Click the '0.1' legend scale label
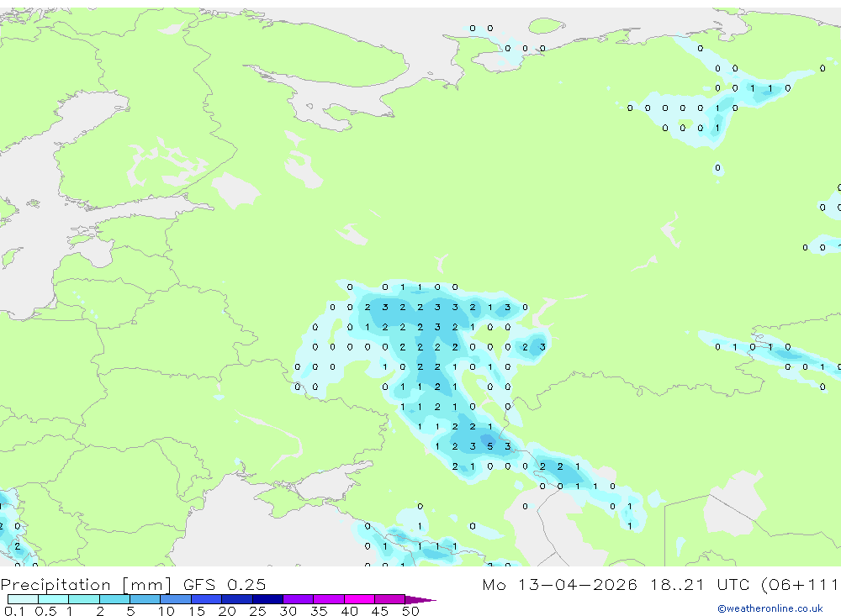Image resolution: width=841 pixels, height=616 pixels. pyautogui.click(x=13, y=611)
